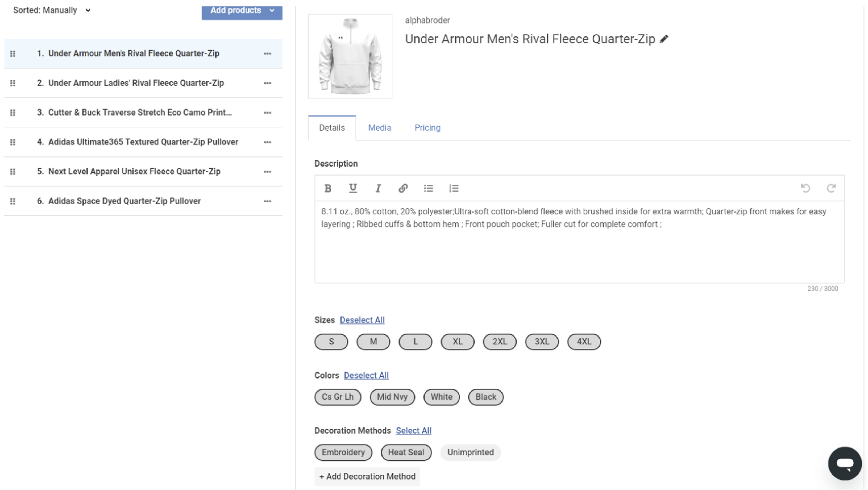Image resolution: width=868 pixels, height=490 pixels.
Task: Open more options for Next Level Apparel item
Action: (267, 172)
